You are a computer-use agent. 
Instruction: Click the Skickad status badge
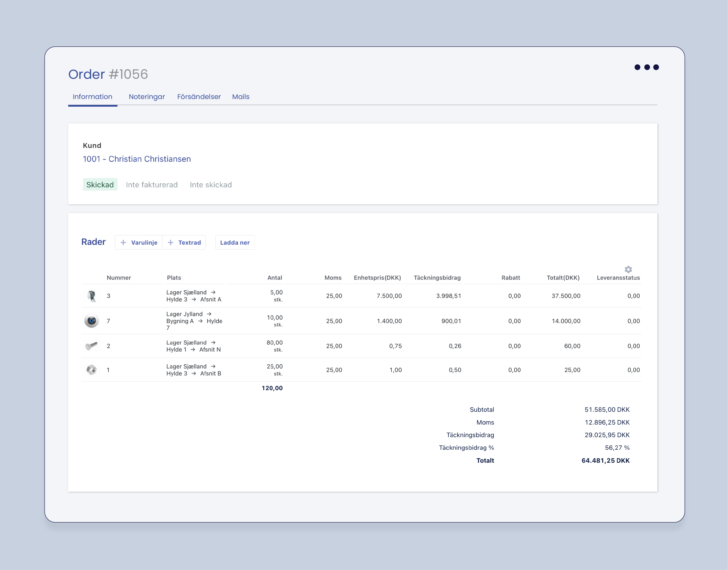point(100,185)
